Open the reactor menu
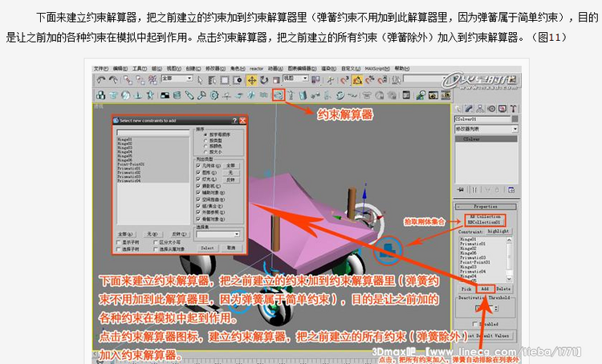This screenshot has height=364, width=602. coord(257,68)
